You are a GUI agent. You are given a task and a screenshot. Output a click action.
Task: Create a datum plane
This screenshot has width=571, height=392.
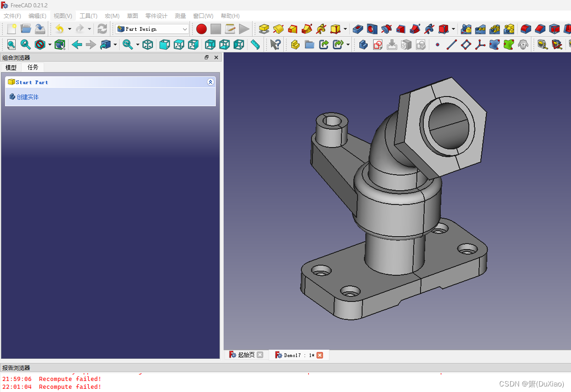pyautogui.click(x=466, y=45)
